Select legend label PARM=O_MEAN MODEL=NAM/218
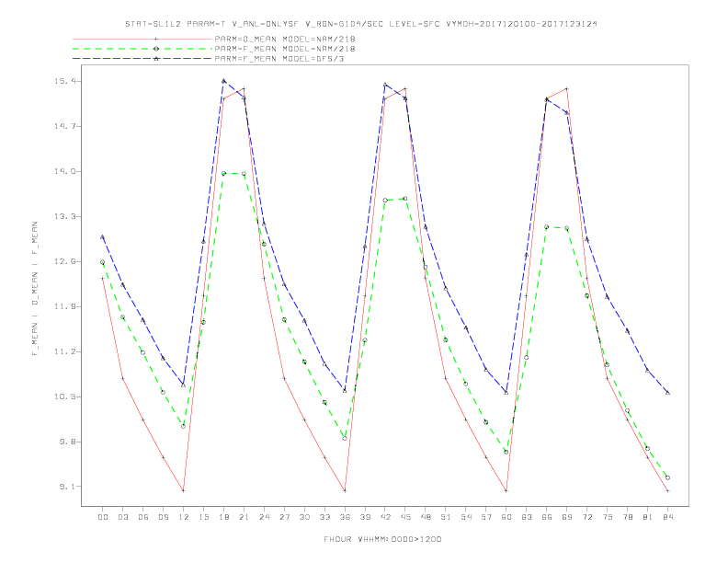This screenshot has width=728, height=563. pyautogui.click(x=285, y=39)
